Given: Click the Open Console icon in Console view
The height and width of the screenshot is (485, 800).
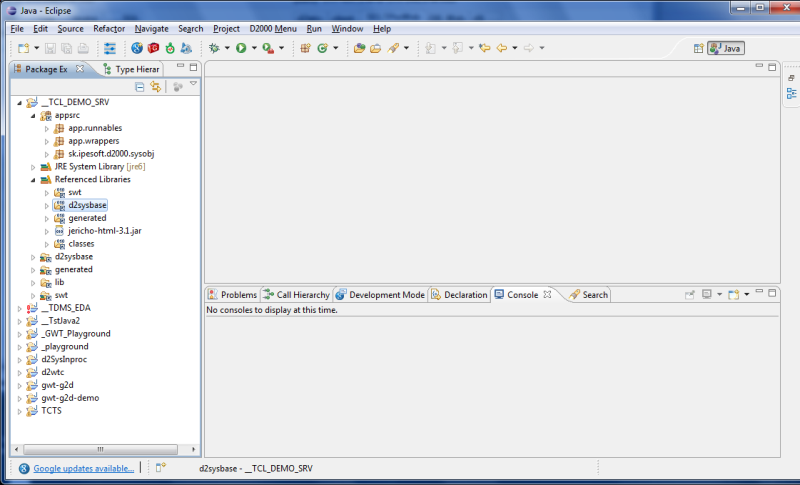Looking at the screenshot, I should click(x=733, y=295).
